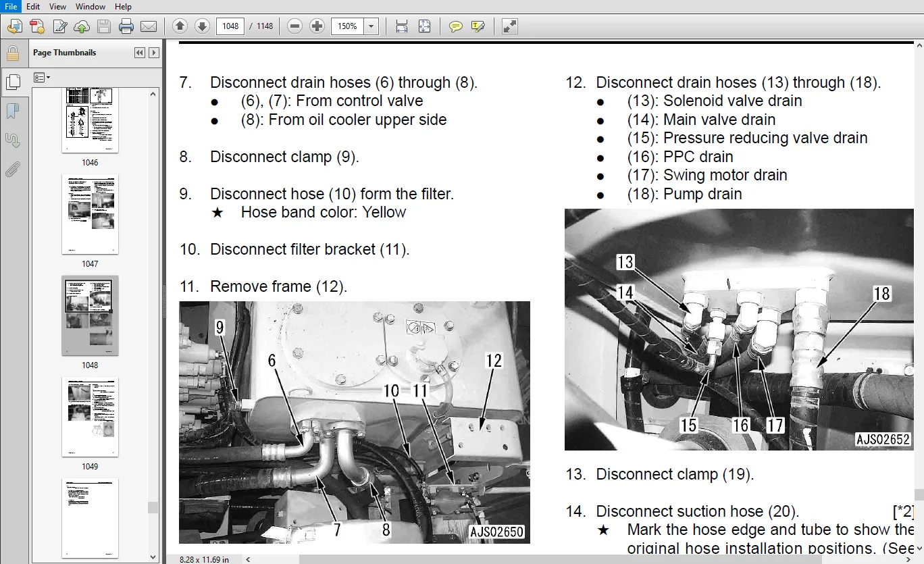Click the page number field showing 1048
The width and height of the screenshot is (924, 564).
coord(230,26)
